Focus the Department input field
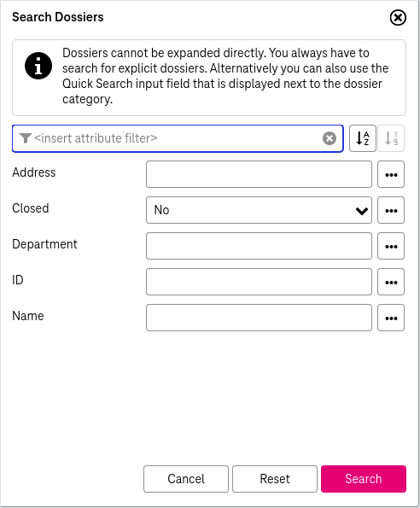Viewport: 420px width, 508px height. click(x=259, y=246)
